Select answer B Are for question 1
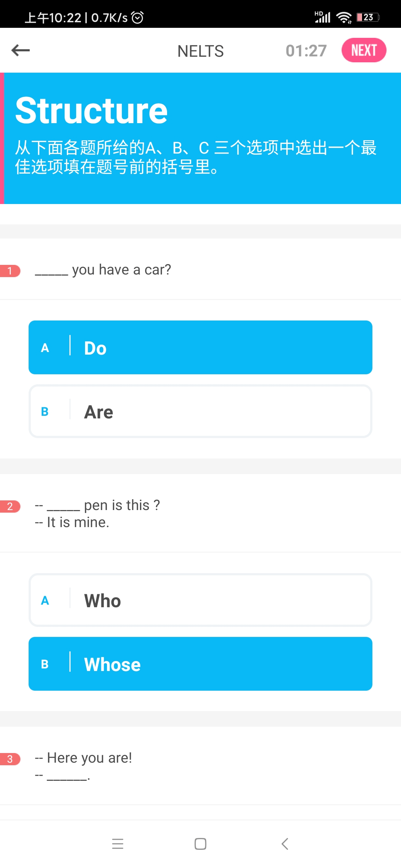 [x=200, y=411]
